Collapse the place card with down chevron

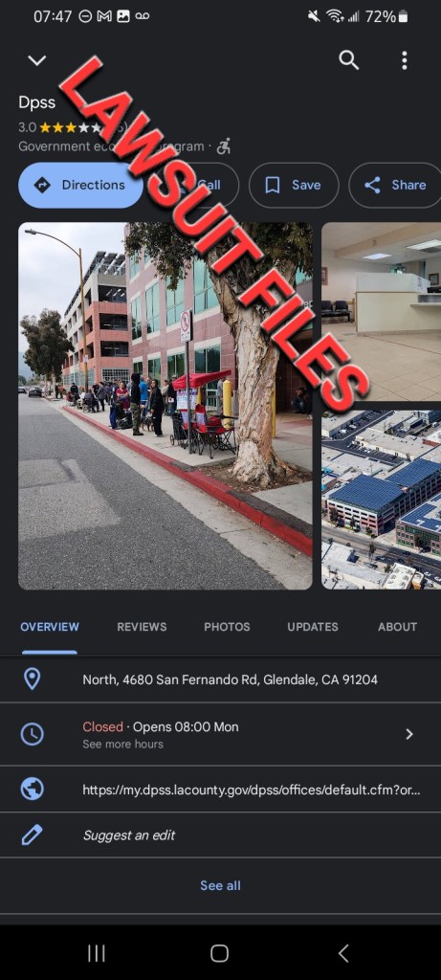pyautogui.click(x=37, y=60)
